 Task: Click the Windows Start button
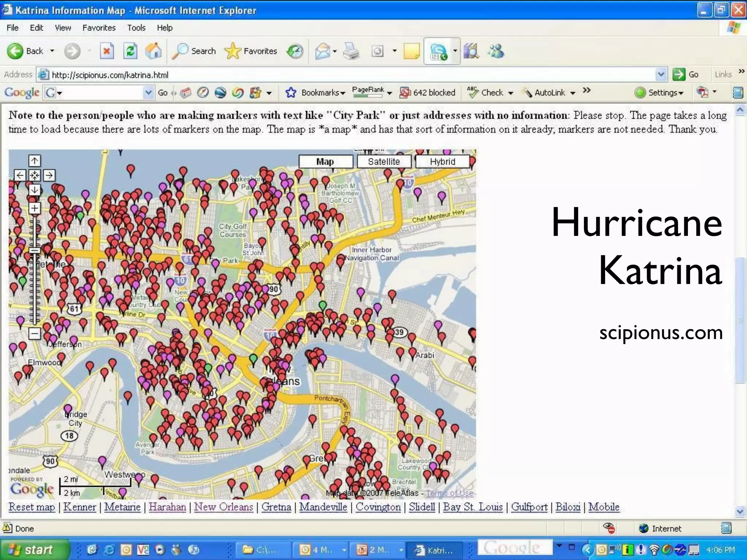[34, 549]
